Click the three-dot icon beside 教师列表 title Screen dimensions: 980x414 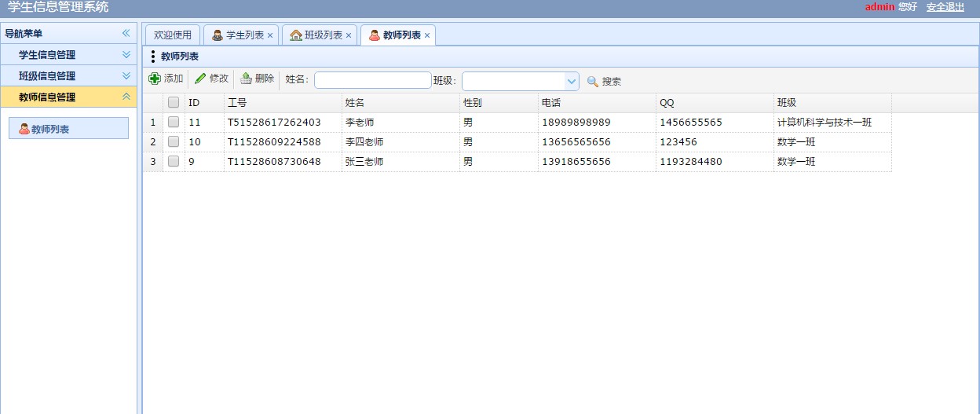click(x=153, y=57)
